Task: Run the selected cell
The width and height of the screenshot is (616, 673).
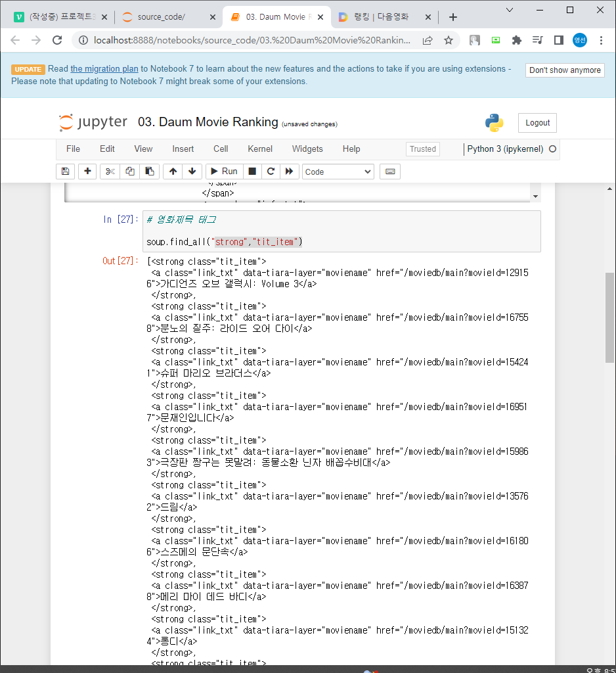Action: point(225,172)
